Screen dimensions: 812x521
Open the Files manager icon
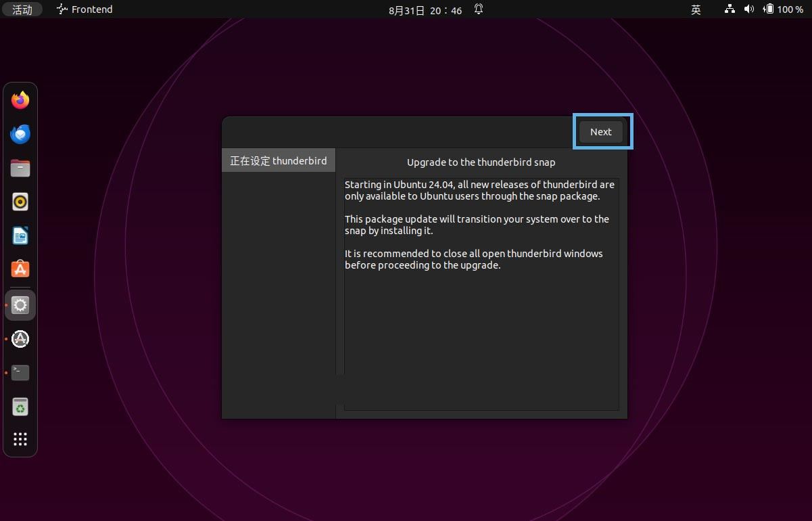[20, 168]
